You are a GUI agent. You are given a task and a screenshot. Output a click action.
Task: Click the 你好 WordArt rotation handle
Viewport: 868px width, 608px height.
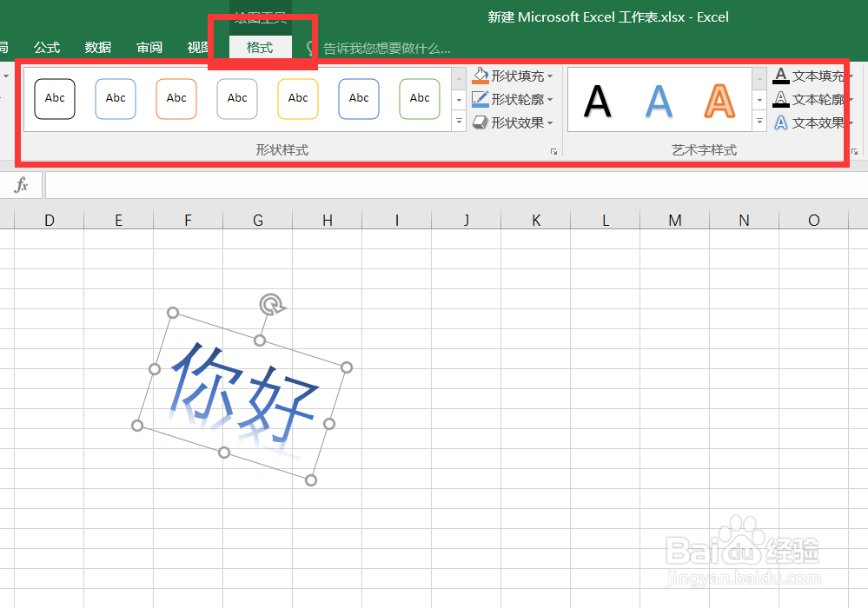[270, 306]
